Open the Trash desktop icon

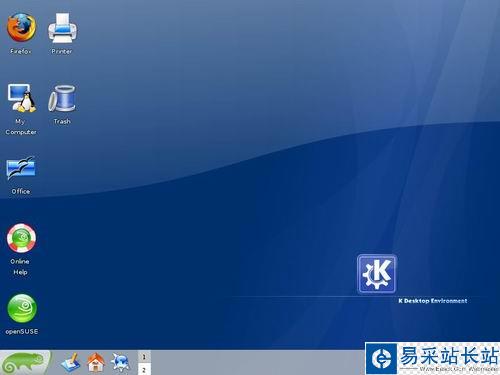pyautogui.click(x=62, y=98)
